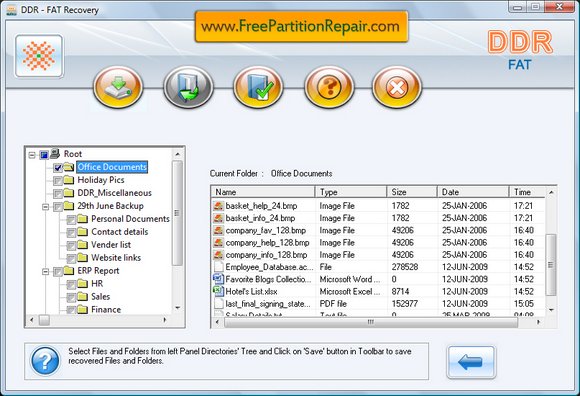Click the blue back arrow button
The height and width of the screenshot is (396, 580).
(x=471, y=362)
